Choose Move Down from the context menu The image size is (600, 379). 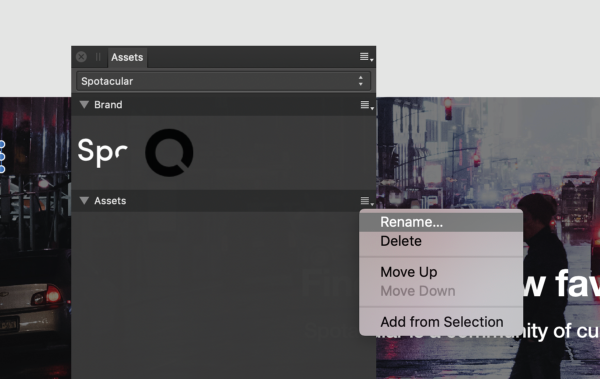[441, 291]
